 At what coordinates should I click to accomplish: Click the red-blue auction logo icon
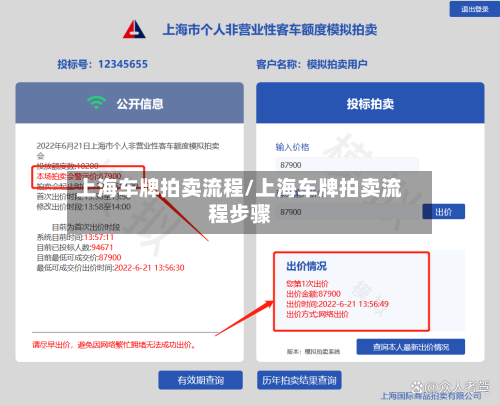coord(134,29)
